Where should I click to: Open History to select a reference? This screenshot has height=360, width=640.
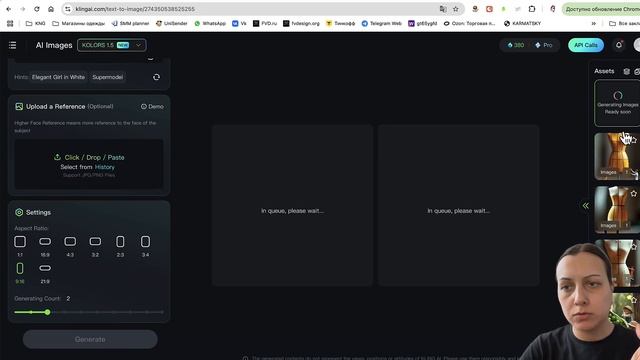coord(104,167)
